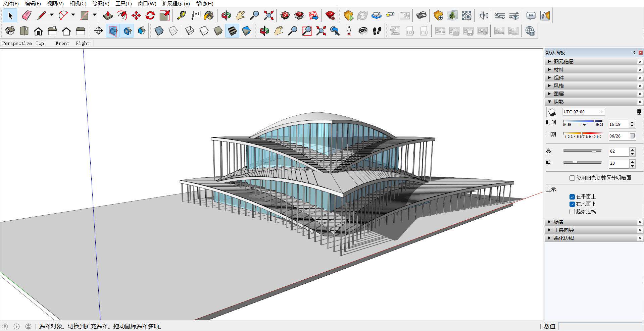Open the 相机(C) menu

[78, 4]
